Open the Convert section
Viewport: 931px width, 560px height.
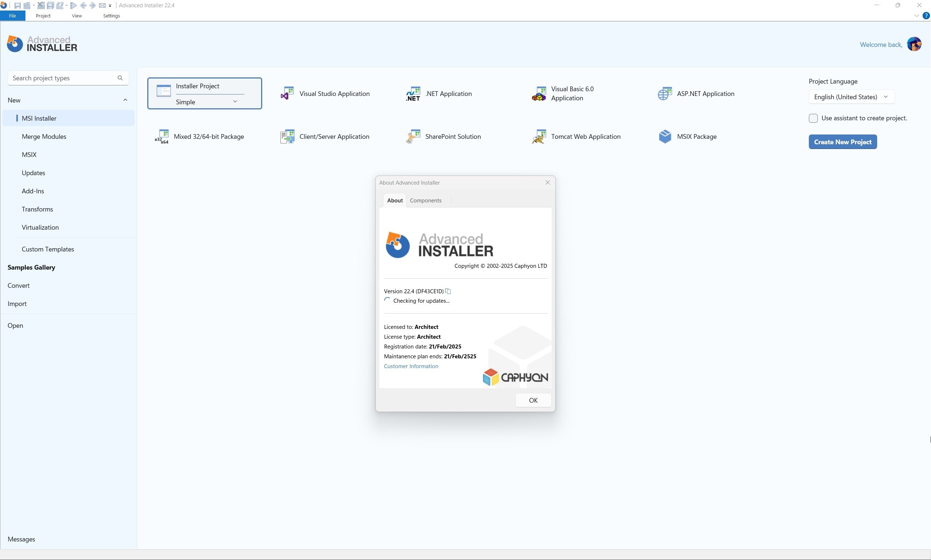coord(19,286)
